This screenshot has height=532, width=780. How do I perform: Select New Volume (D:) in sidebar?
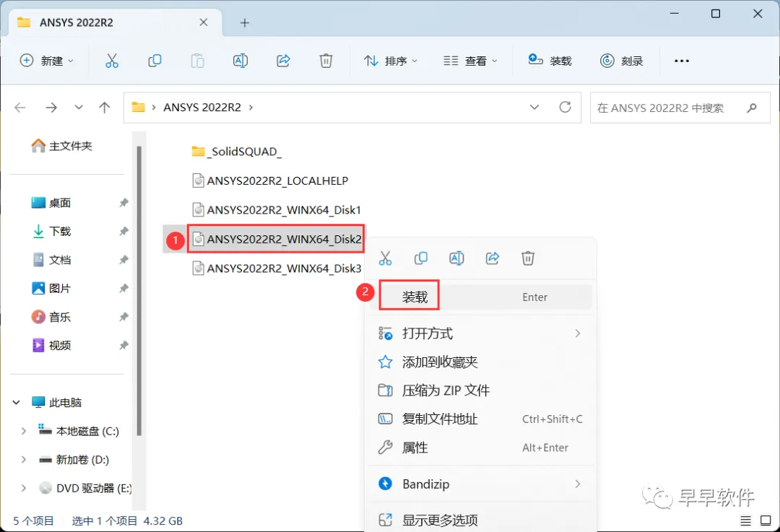[x=74, y=459]
